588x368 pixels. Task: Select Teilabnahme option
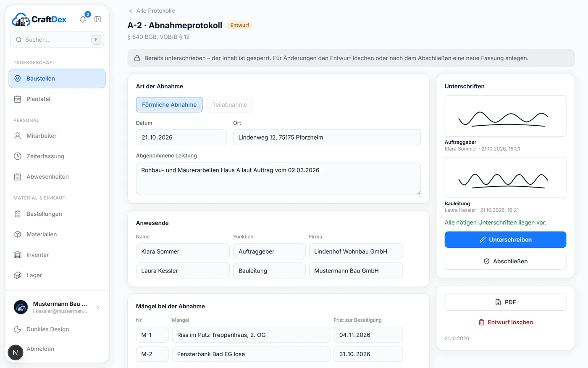pyautogui.click(x=230, y=105)
